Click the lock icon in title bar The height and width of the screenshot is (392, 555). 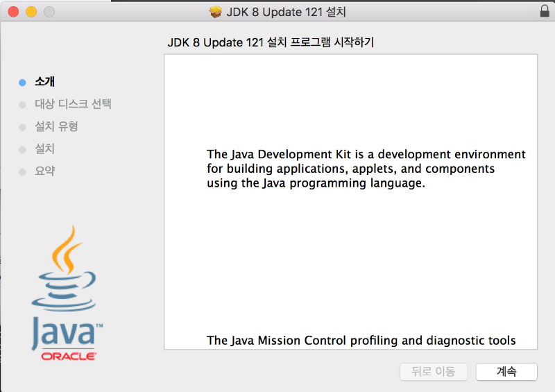coord(545,11)
